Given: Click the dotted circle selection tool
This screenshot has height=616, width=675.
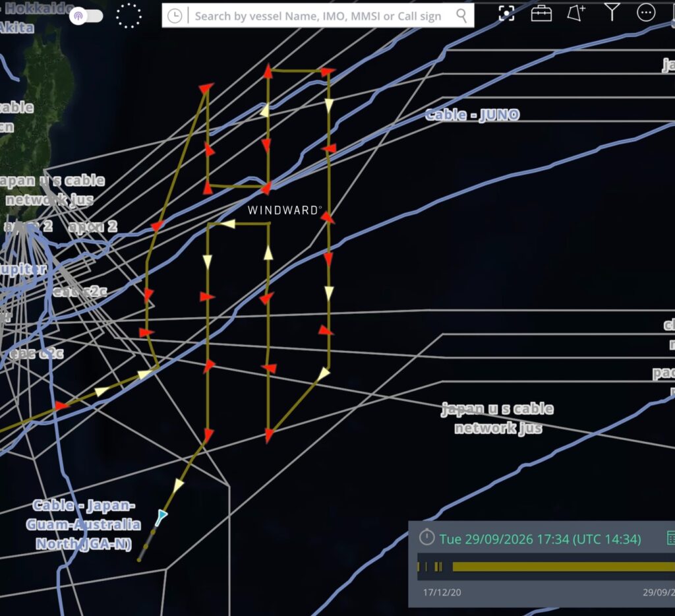Looking at the screenshot, I should coord(129,16).
